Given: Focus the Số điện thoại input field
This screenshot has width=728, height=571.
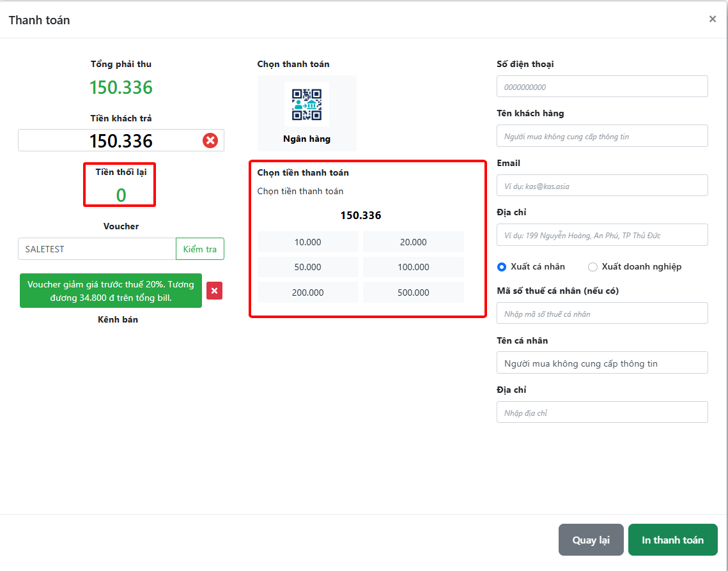Looking at the screenshot, I should (602, 87).
